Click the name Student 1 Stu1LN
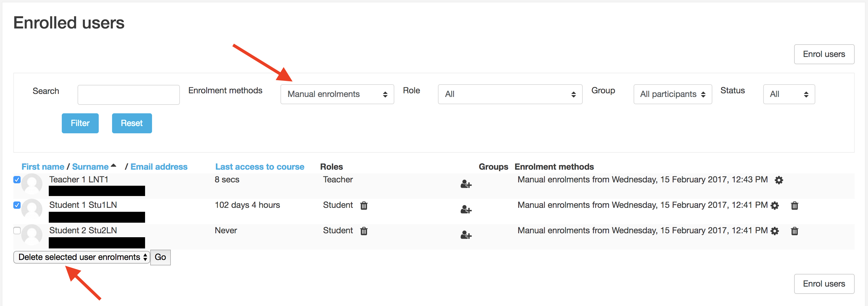The width and height of the screenshot is (868, 306). pos(83,205)
